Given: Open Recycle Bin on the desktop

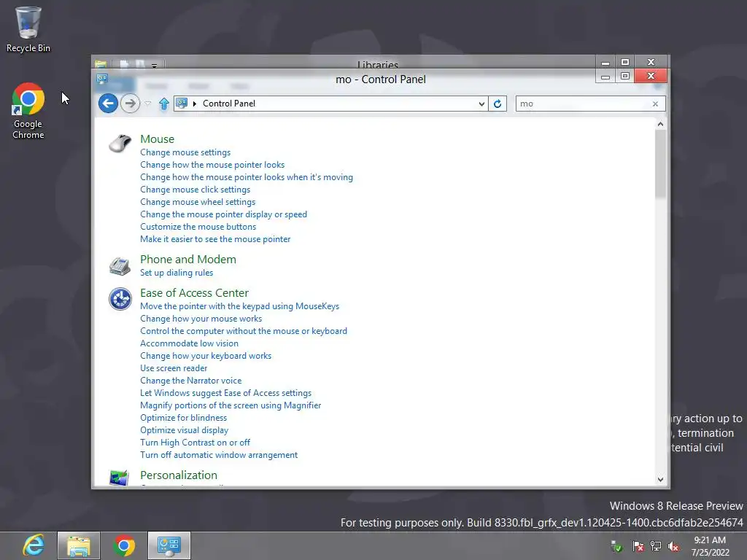Looking at the screenshot, I should pos(28,29).
